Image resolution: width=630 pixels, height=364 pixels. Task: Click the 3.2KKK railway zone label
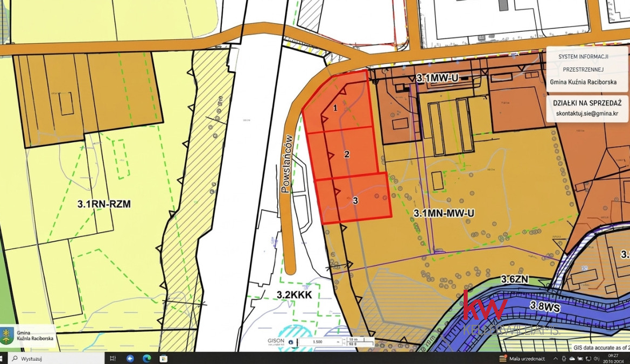coord(294,295)
